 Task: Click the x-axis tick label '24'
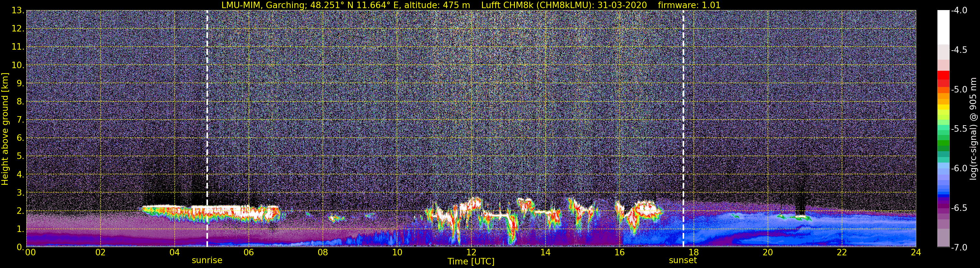coord(916,252)
